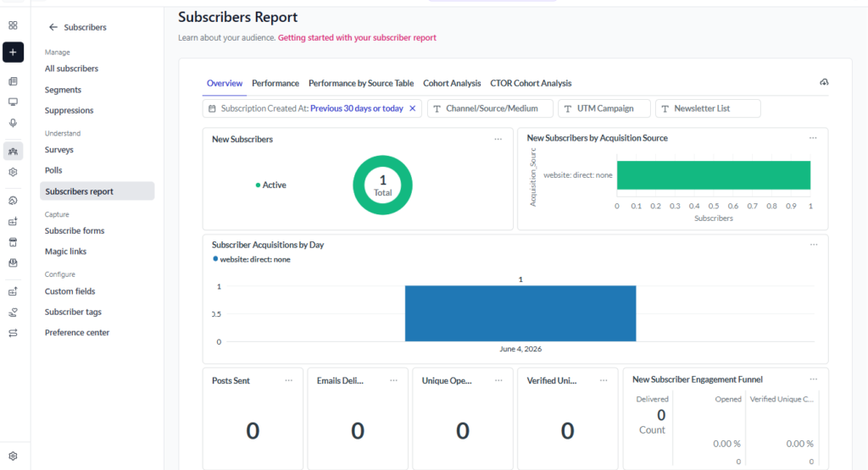This screenshot has width=868, height=470.
Task: Open Suppressions in the sidebar
Action: coord(70,111)
